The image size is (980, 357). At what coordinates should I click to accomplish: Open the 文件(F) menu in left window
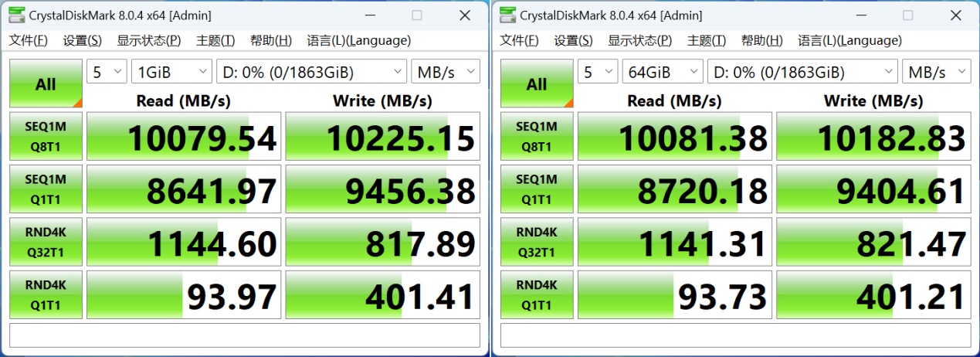pyautogui.click(x=29, y=41)
